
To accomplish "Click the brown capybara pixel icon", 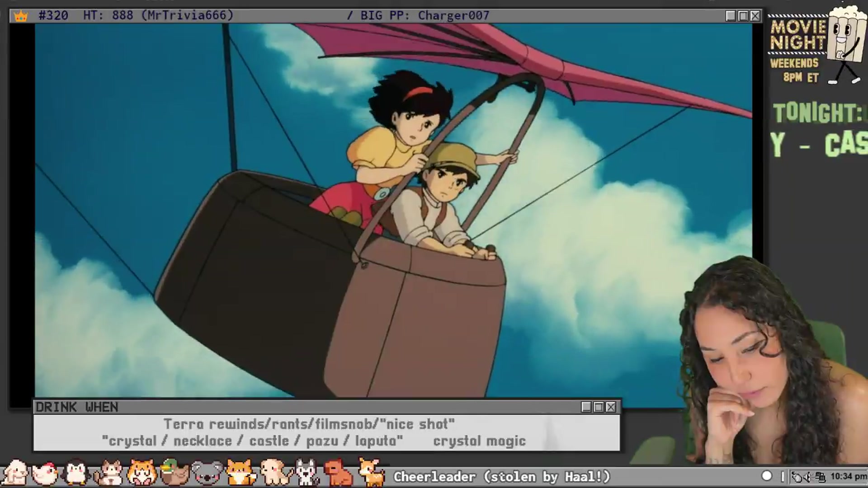I will [338, 473].
